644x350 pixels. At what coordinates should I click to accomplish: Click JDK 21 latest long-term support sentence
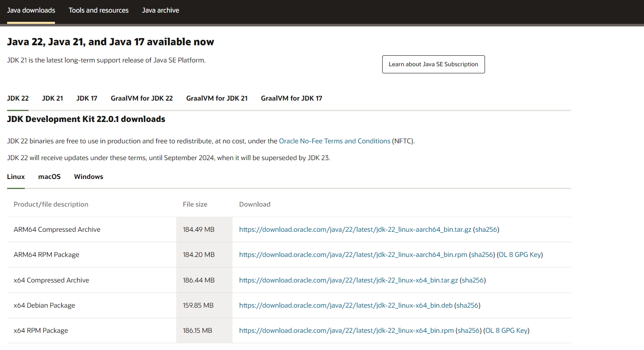click(x=106, y=60)
